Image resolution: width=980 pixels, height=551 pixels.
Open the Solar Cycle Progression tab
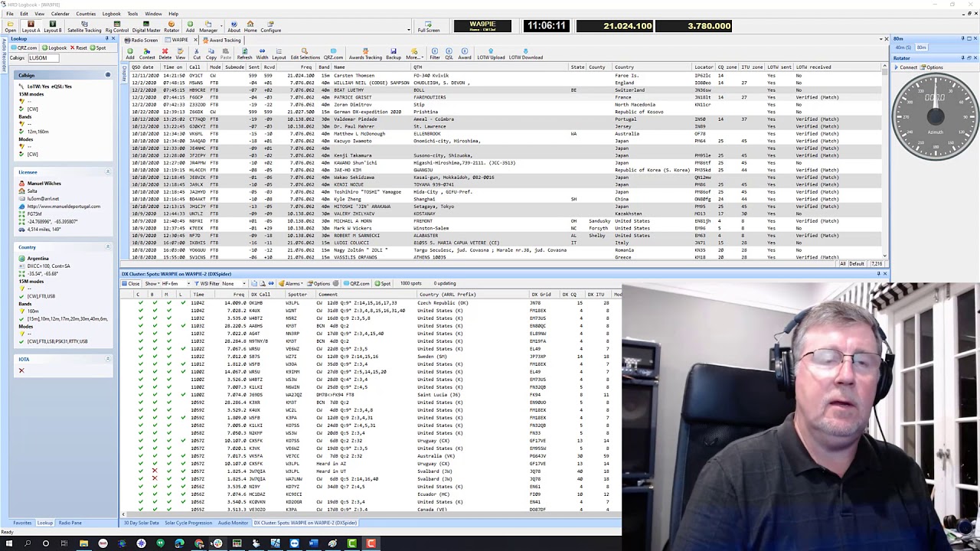[188, 523]
